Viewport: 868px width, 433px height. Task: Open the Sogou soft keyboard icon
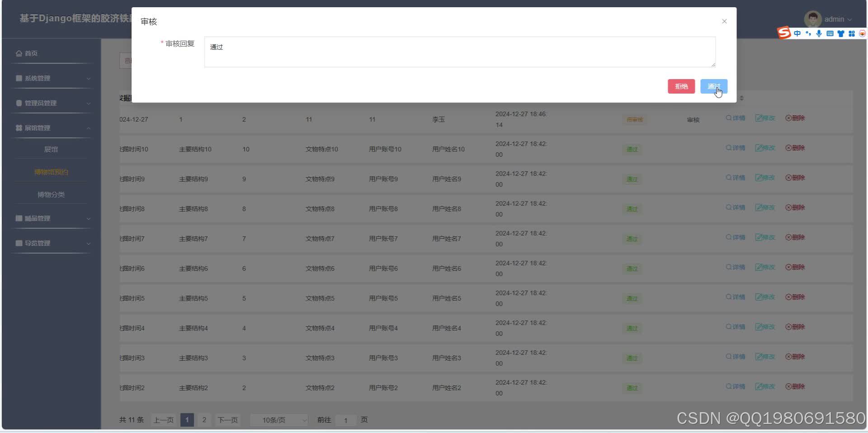(830, 33)
